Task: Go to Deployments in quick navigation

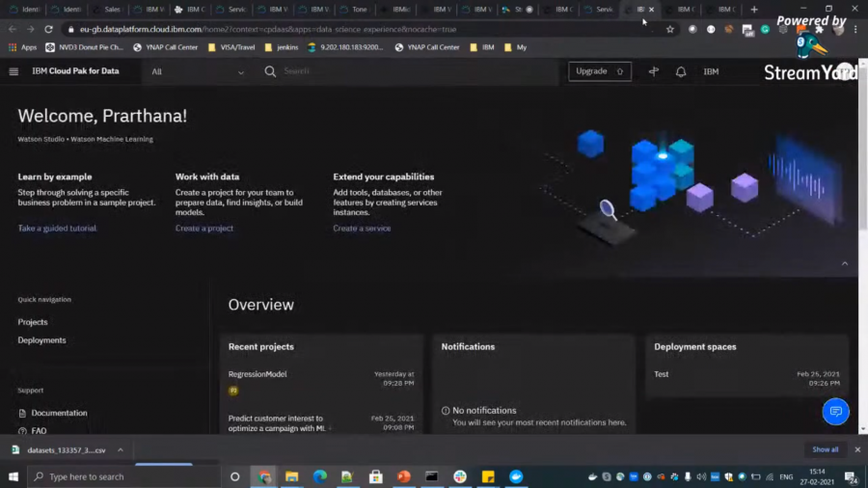Action: (x=41, y=340)
